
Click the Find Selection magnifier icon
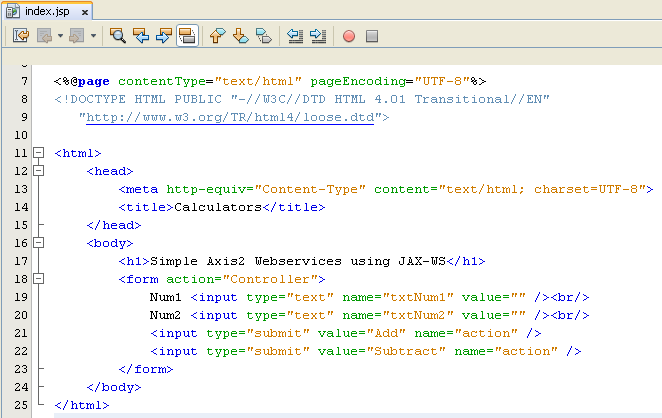(117, 35)
